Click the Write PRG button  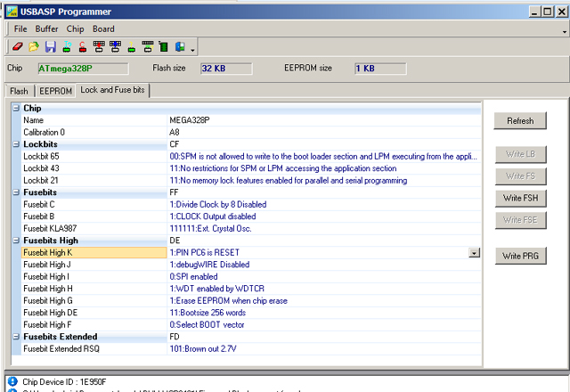tap(520, 256)
